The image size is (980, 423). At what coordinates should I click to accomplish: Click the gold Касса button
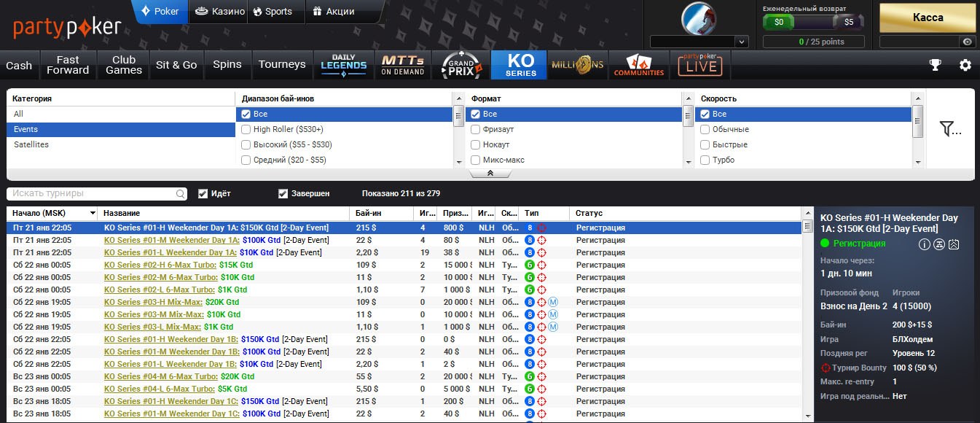pos(928,18)
